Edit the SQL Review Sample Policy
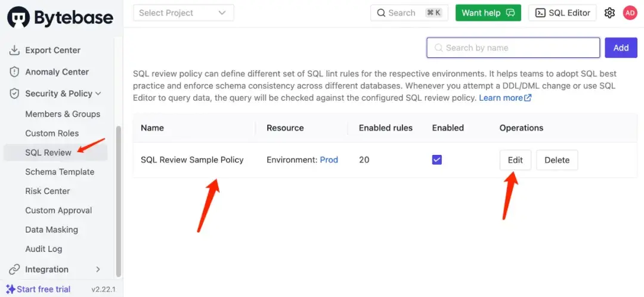644x297 pixels. (515, 160)
